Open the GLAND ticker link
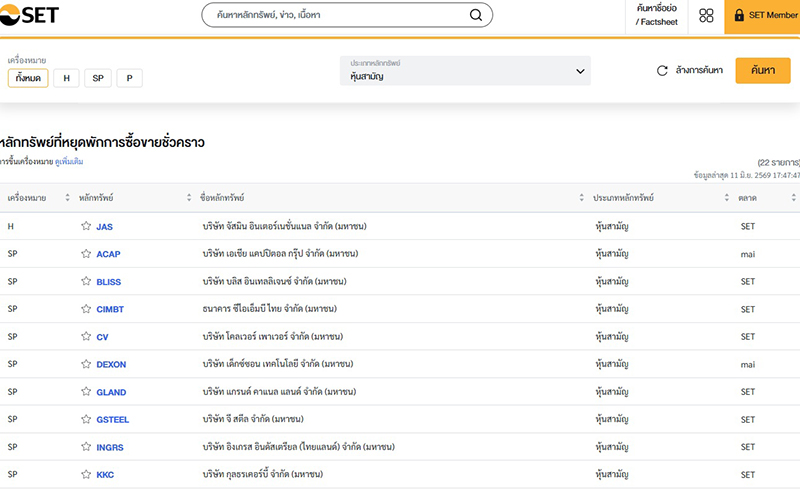This screenshot has height=489, width=800. tap(111, 392)
